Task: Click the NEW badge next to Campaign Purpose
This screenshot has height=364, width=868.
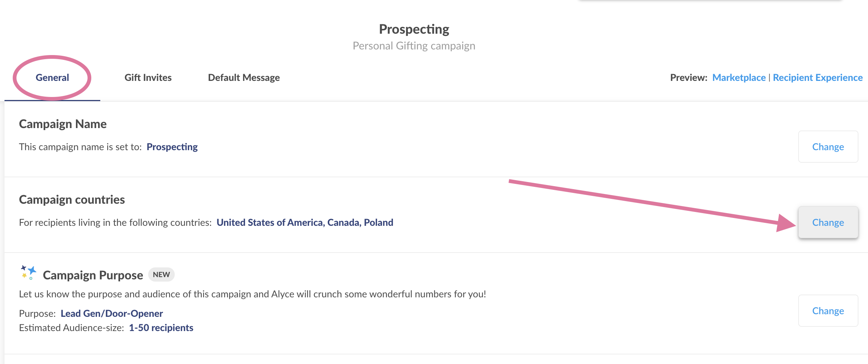Action: click(x=161, y=274)
